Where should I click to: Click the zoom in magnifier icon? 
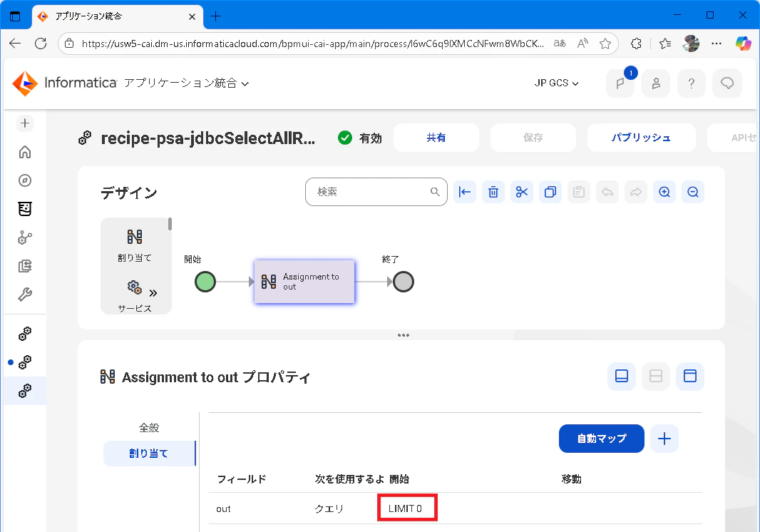point(664,192)
